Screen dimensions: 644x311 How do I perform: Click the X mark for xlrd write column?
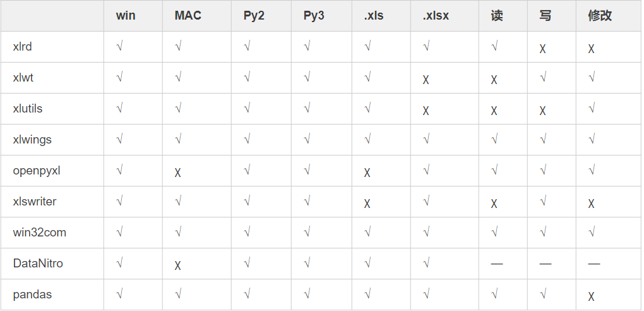(542, 49)
